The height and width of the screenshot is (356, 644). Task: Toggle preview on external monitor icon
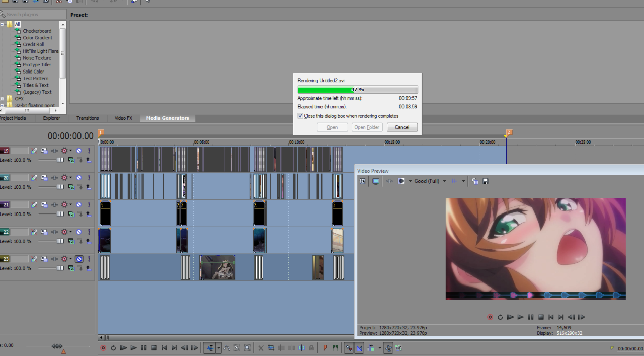point(375,181)
